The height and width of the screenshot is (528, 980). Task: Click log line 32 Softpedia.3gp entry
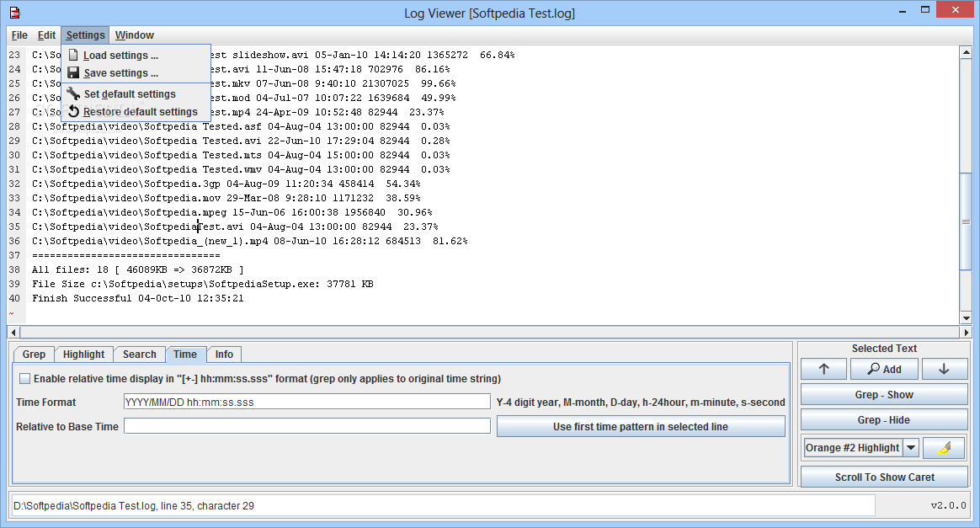click(226, 184)
